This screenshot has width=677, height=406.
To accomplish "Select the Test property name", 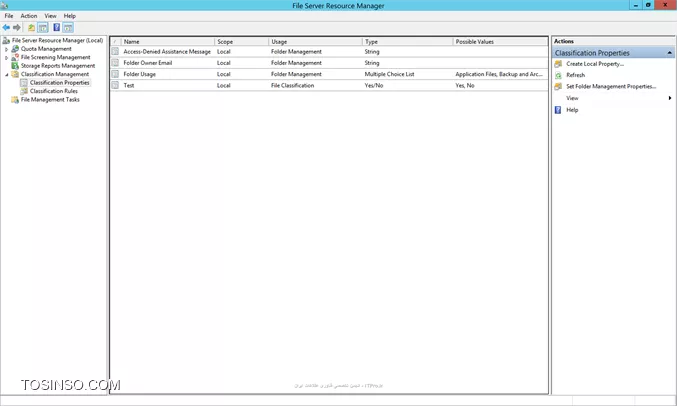I will point(129,86).
